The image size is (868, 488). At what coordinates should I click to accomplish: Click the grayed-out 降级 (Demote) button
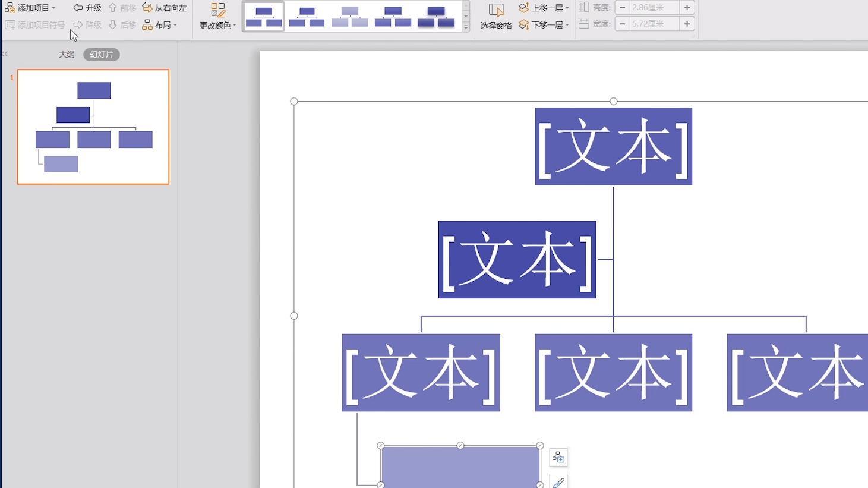(87, 25)
